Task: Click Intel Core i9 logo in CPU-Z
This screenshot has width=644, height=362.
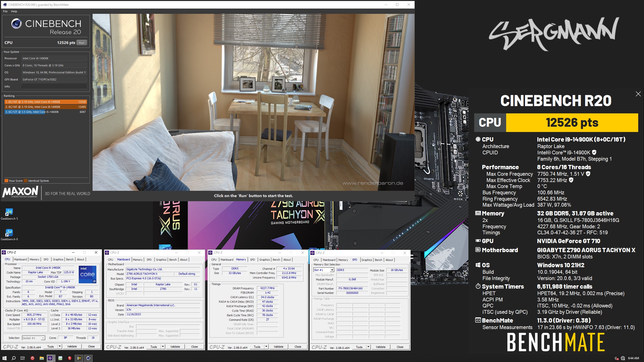Action: [88, 275]
